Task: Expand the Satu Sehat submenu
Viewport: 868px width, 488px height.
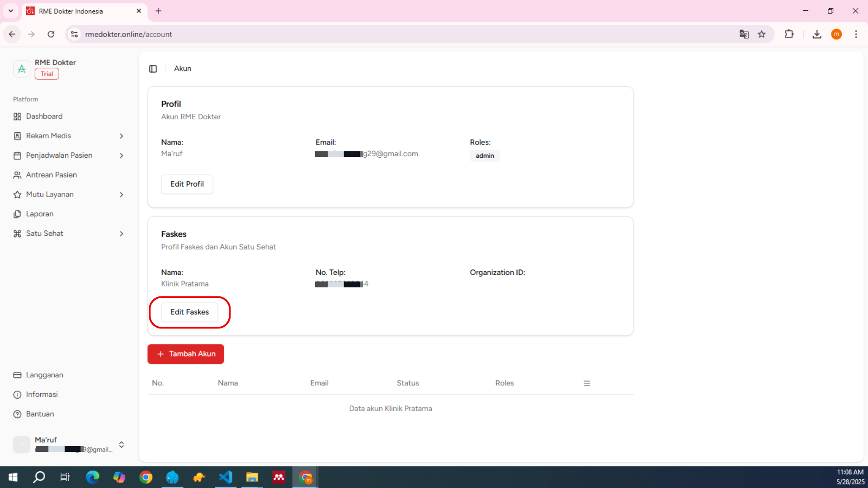Action: click(x=121, y=234)
